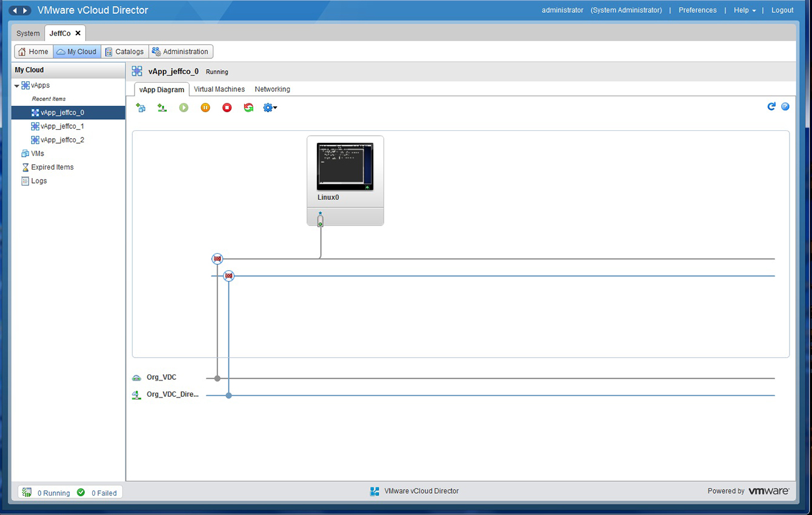Viewport: 812px width, 515px height.
Task: Open the Administration section
Action: point(181,51)
